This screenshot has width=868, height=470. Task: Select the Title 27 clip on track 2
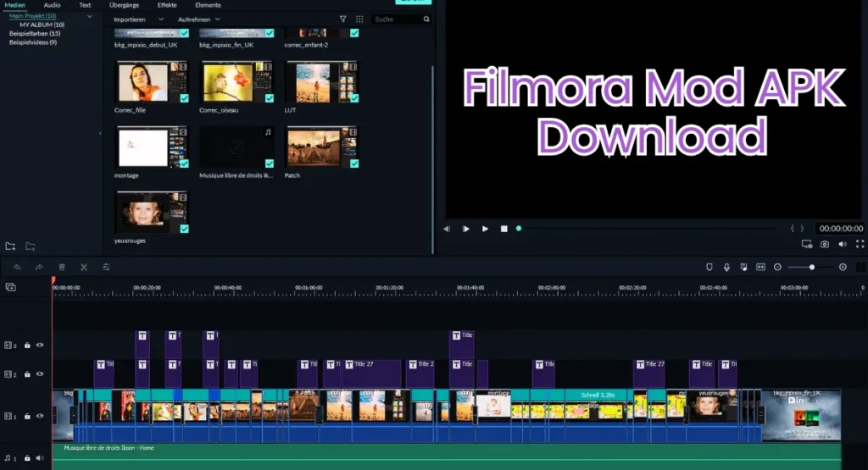(372, 373)
